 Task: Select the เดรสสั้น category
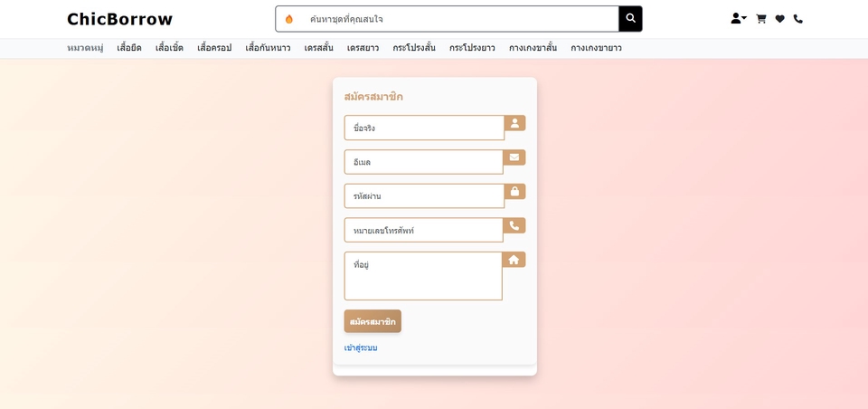click(319, 48)
